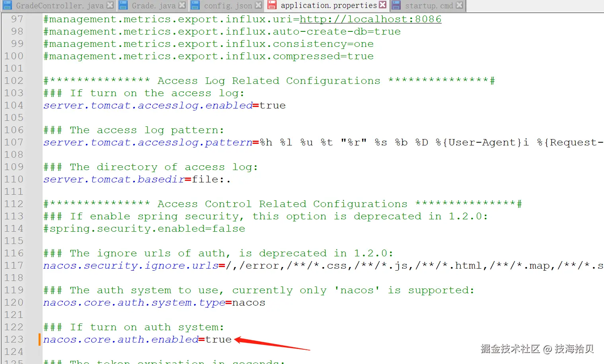The width and height of the screenshot is (604, 364).
Task: Click the 'Access Control Related Configurations' header comment
Action: tap(283, 204)
